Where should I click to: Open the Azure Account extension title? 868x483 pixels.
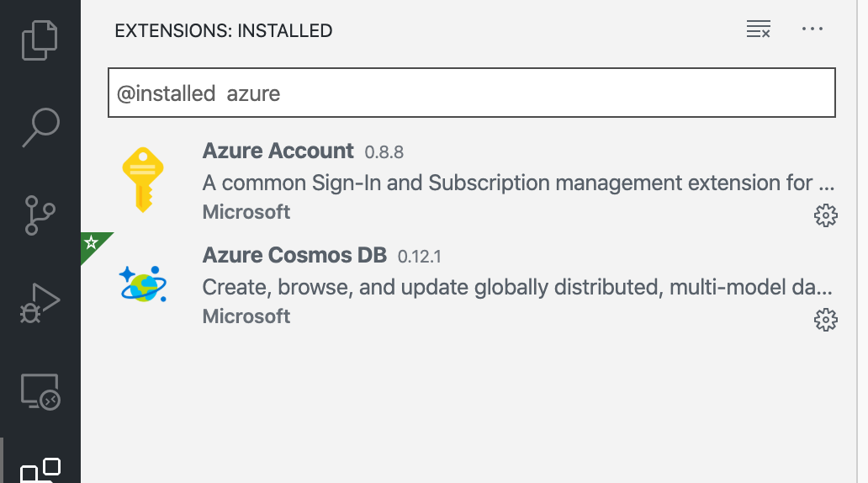pyautogui.click(x=278, y=151)
